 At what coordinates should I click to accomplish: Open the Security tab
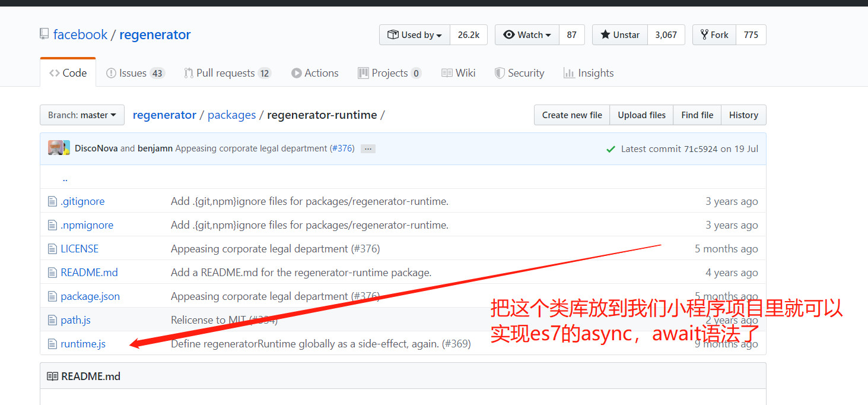click(x=519, y=73)
